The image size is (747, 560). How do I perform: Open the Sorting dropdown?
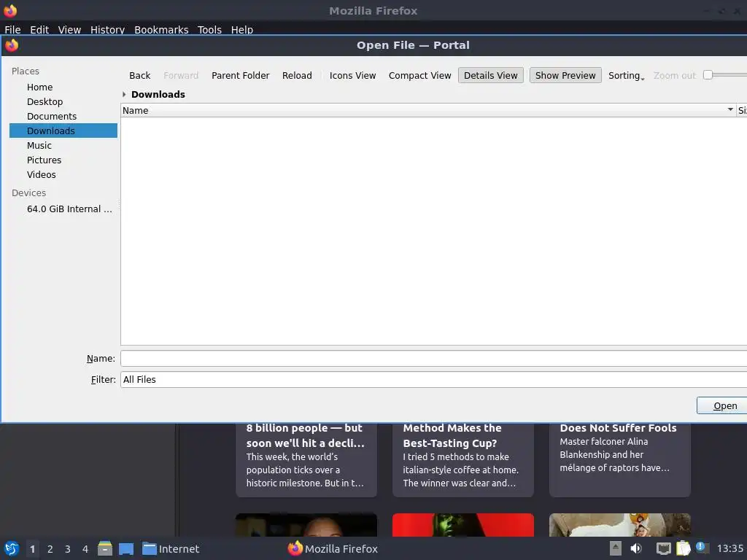[x=626, y=75]
